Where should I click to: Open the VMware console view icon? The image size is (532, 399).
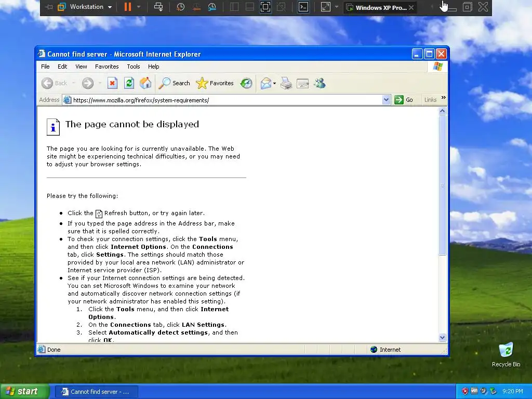[303, 7]
